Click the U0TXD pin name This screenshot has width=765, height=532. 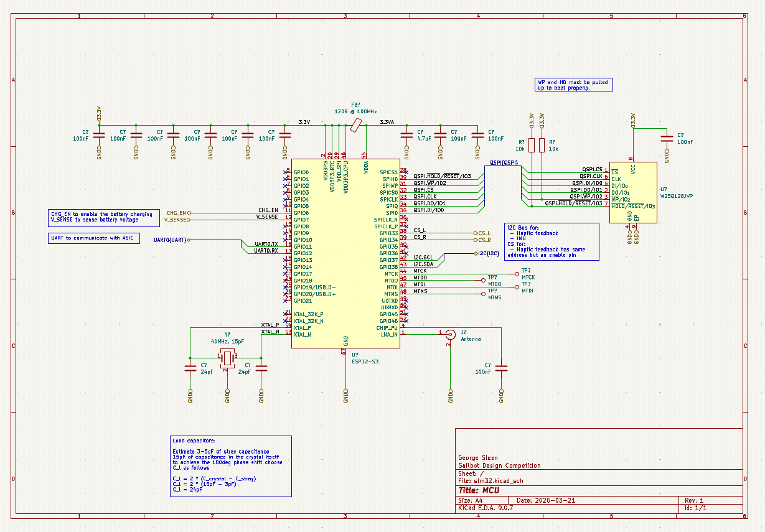click(390, 301)
